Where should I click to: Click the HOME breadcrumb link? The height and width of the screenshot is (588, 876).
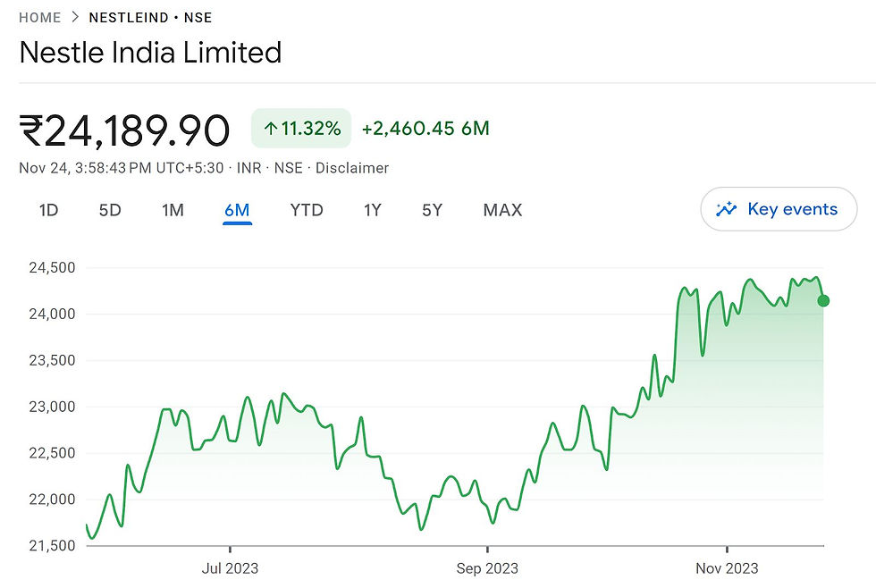point(40,17)
